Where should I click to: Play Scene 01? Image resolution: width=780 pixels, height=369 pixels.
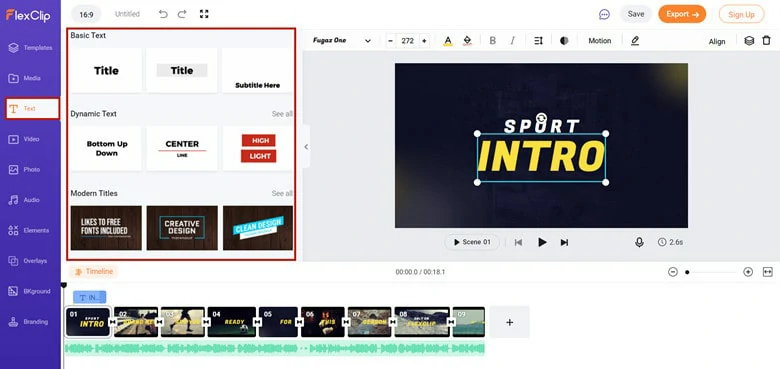(472, 242)
